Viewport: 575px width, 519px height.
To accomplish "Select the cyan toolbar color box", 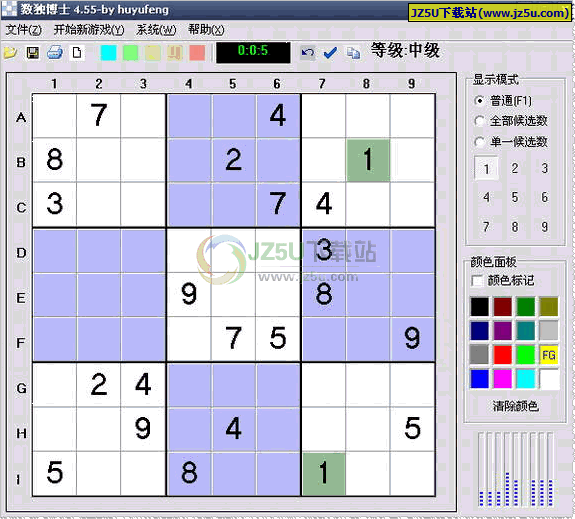I will (109, 53).
